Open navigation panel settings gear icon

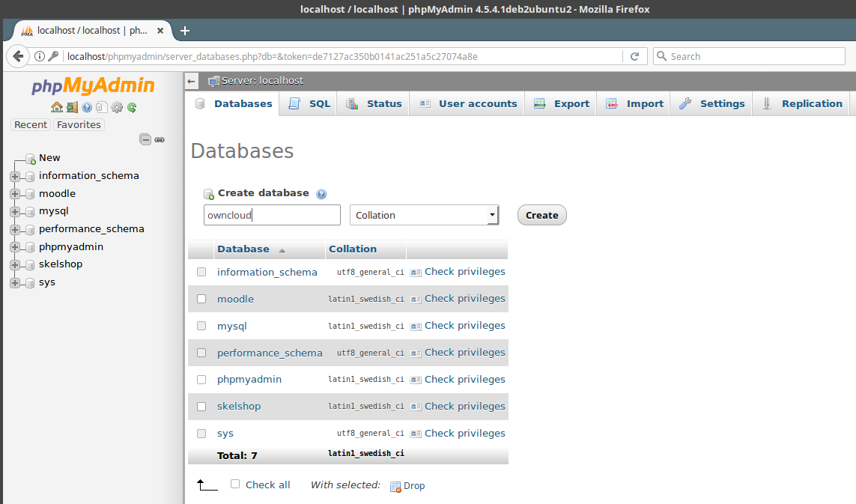tap(117, 107)
